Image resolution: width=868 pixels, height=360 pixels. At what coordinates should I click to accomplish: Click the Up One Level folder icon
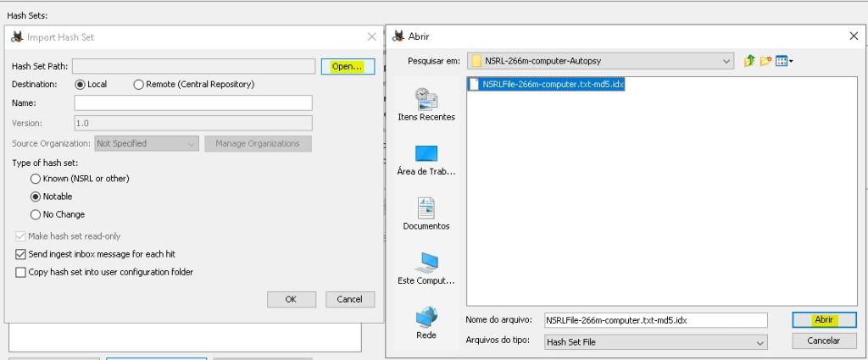tap(749, 61)
